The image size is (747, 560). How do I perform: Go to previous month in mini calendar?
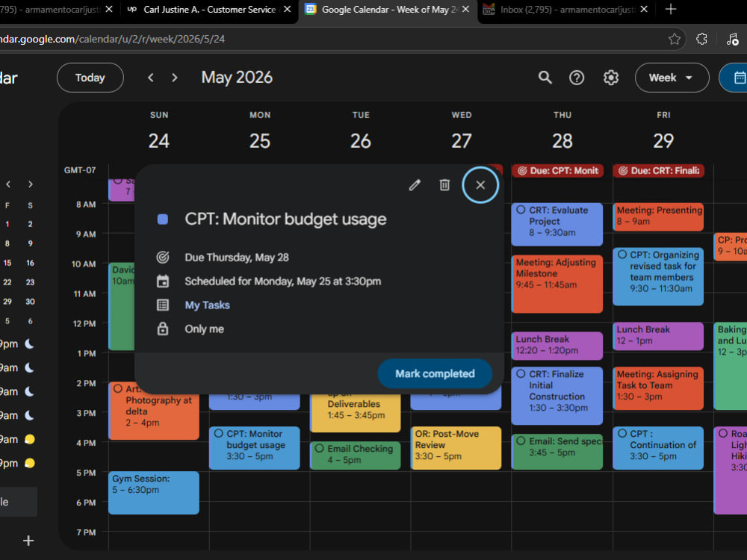pyautogui.click(x=8, y=184)
